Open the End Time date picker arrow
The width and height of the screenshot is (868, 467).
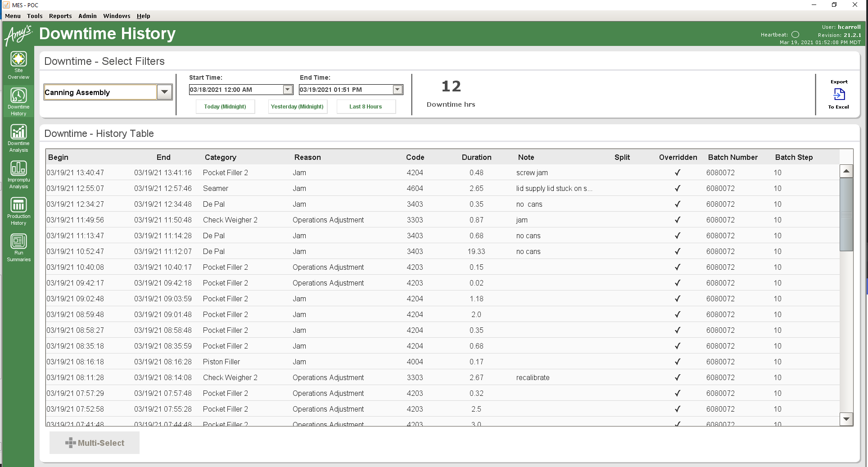(x=398, y=90)
